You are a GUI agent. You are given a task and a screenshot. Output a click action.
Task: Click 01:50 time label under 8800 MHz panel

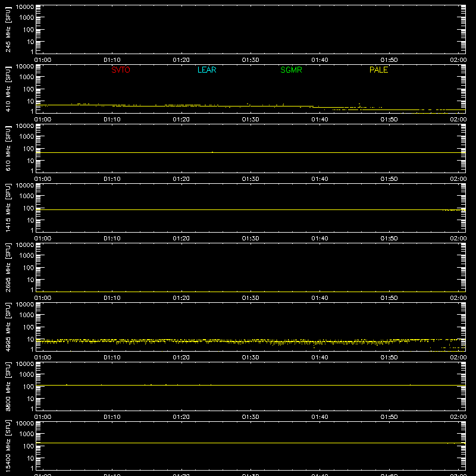(x=389, y=417)
